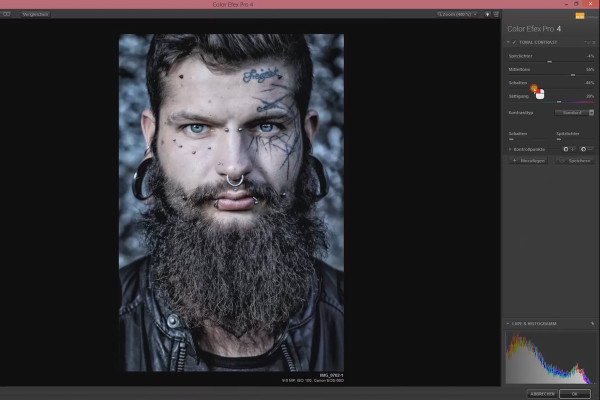This screenshot has width=600, height=400.
Task: Click the Schatten protection slider handle
Action: click(x=511, y=139)
